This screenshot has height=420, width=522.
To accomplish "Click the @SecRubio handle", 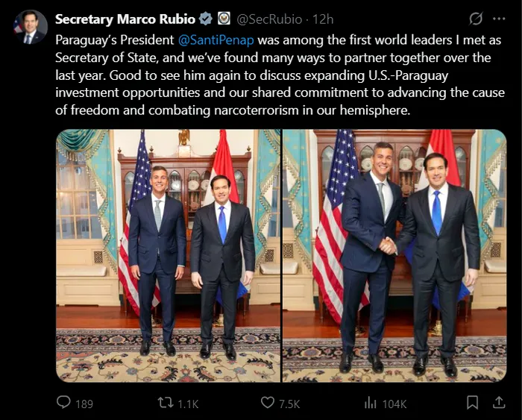I will tap(269, 19).
